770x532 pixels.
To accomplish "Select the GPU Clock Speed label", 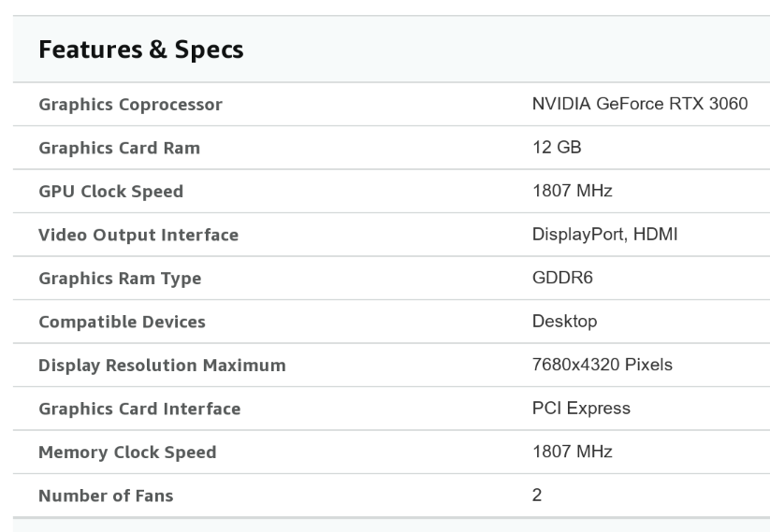I will tap(111, 192).
